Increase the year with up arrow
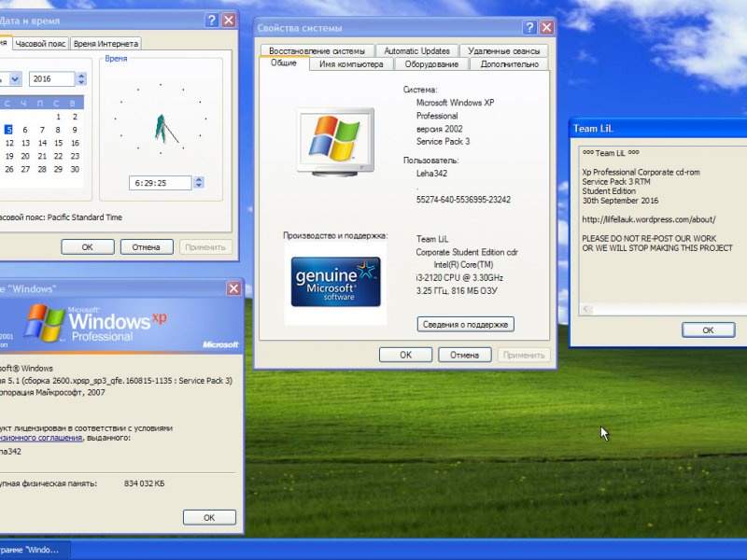Screen dimensions: 747x560 click(x=81, y=76)
